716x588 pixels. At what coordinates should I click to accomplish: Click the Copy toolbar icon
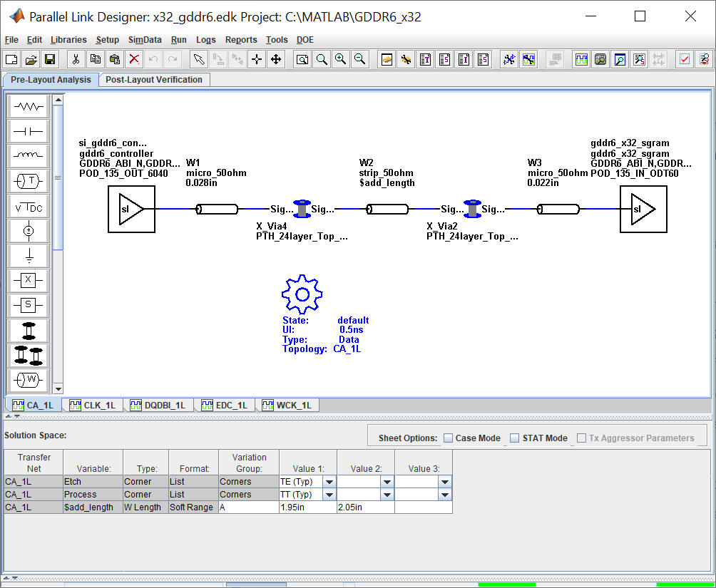pyautogui.click(x=95, y=59)
